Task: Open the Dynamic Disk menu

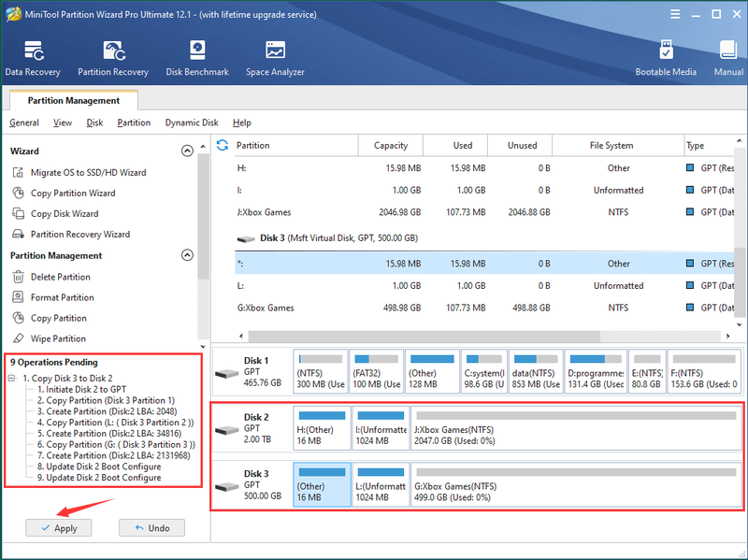Action: [192, 122]
